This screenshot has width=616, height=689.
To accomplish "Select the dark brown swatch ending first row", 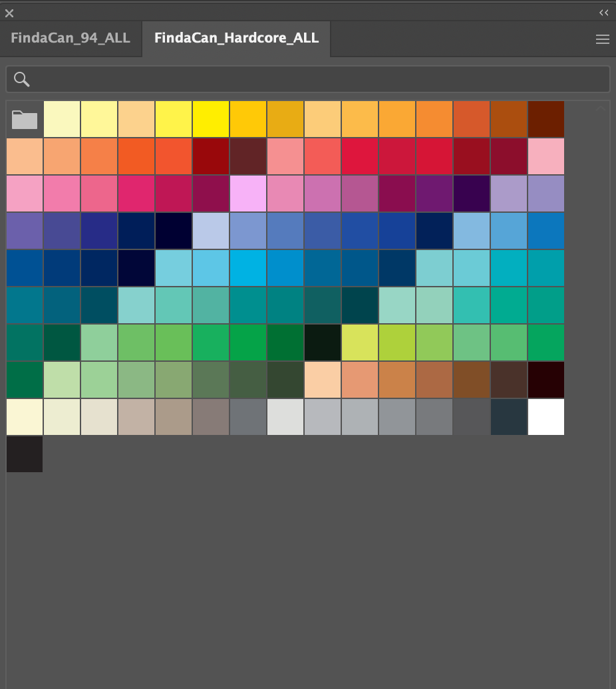I will pyautogui.click(x=546, y=120).
